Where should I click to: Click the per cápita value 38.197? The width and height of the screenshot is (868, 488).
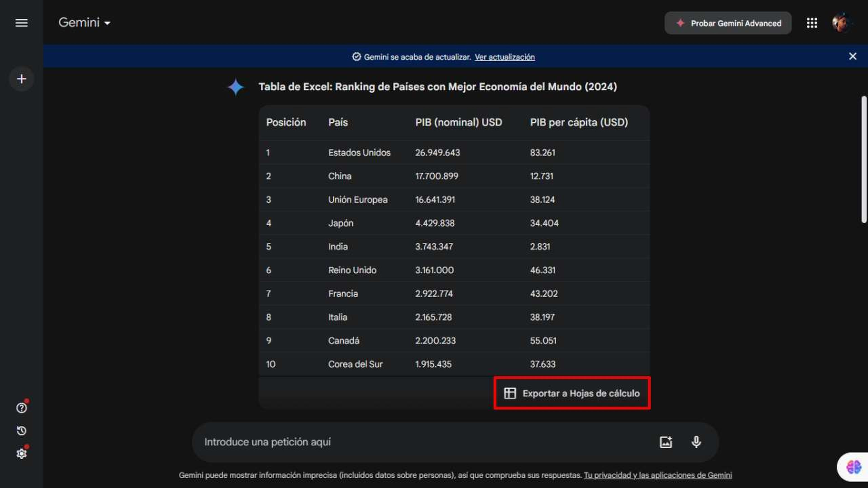pos(542,317)
